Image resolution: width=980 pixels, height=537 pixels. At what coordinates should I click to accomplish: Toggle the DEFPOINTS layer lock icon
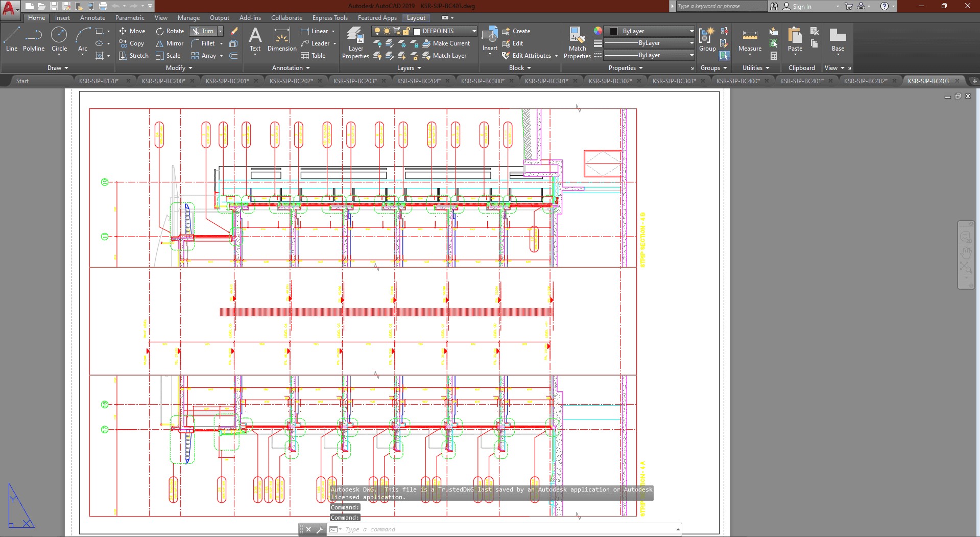pos(407,31)
